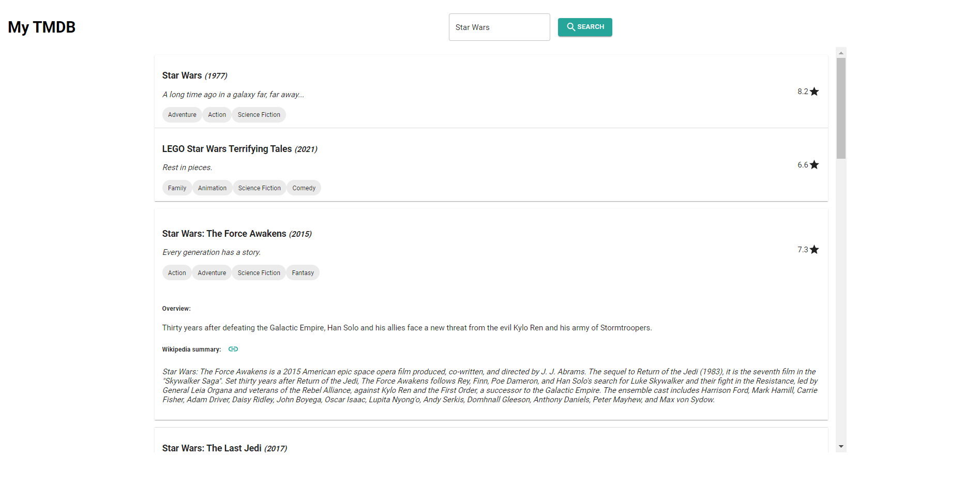Select Science Fiction chip under The Force Awakens

[x=259, y=273]
